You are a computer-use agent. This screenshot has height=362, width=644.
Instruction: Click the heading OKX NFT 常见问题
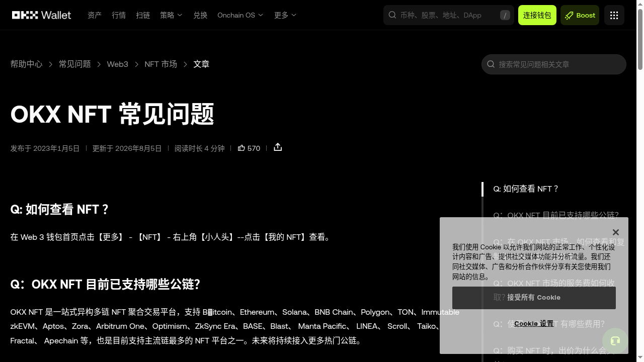tap(112, 114)
